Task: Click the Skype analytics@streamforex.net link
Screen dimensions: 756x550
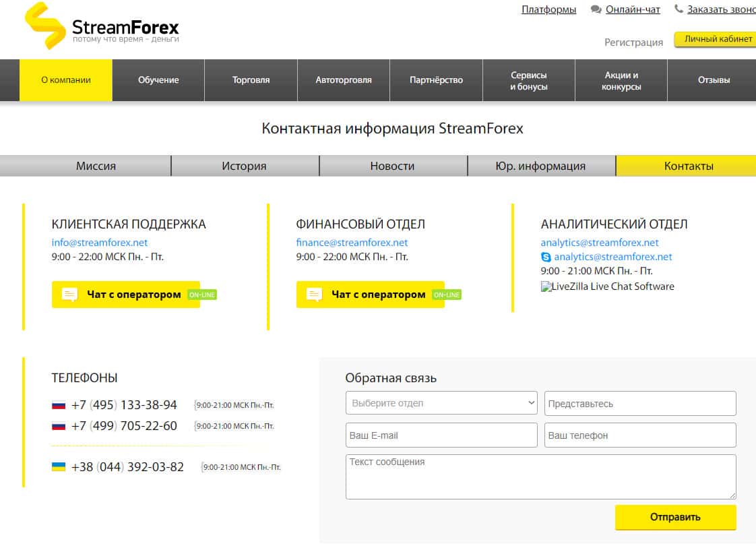Action: (x=612, y=257)
